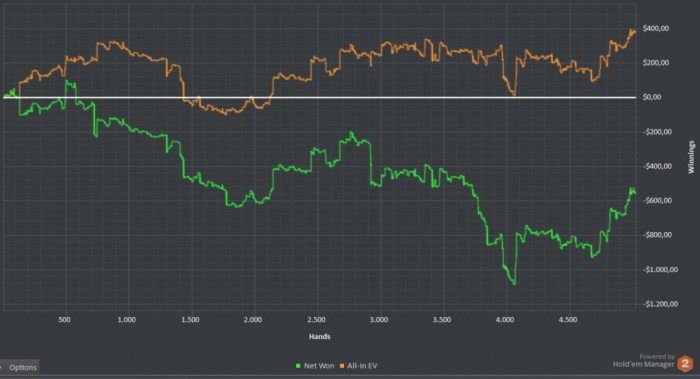Click the $200,00 axis label

(656, 62)
